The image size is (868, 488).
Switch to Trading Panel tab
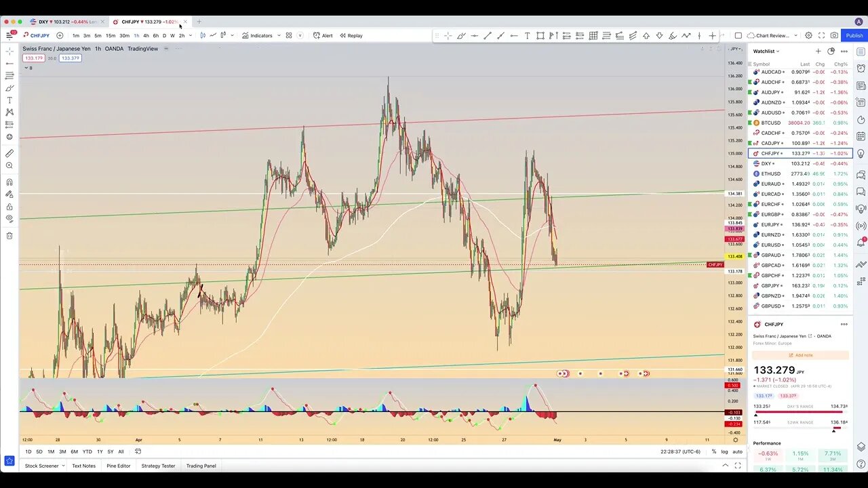click(201, 466)
